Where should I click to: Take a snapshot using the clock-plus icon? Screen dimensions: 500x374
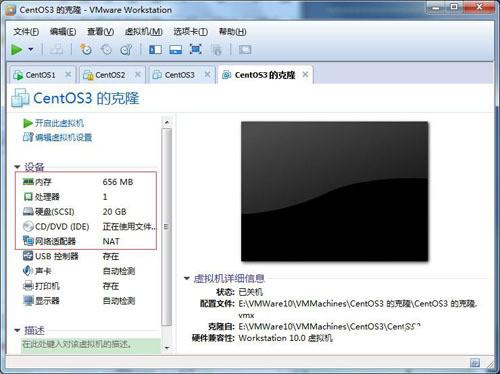click(86, 50)
